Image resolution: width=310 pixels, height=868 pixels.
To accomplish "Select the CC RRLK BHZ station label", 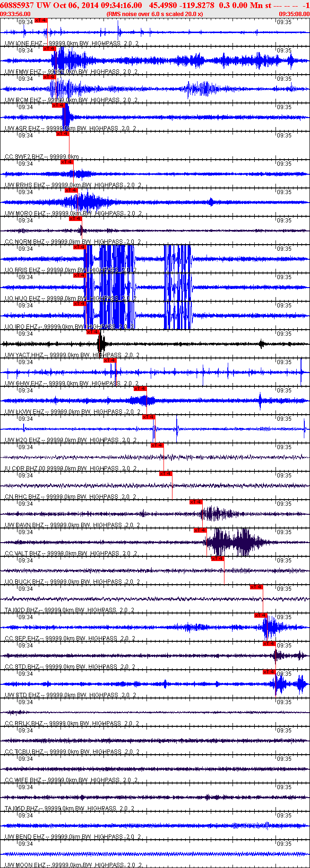I will click(x=24, y=723).
